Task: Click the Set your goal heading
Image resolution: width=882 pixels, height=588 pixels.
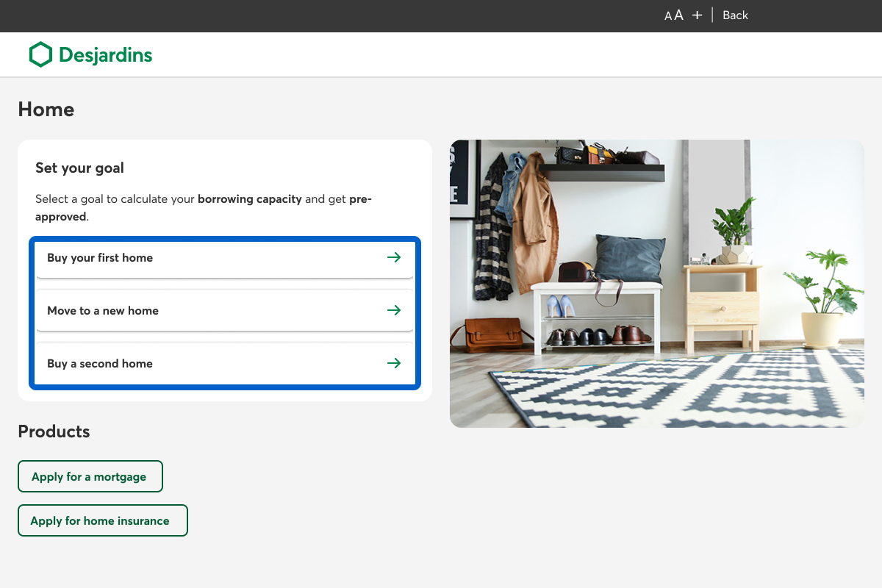Action: point(79,168)
